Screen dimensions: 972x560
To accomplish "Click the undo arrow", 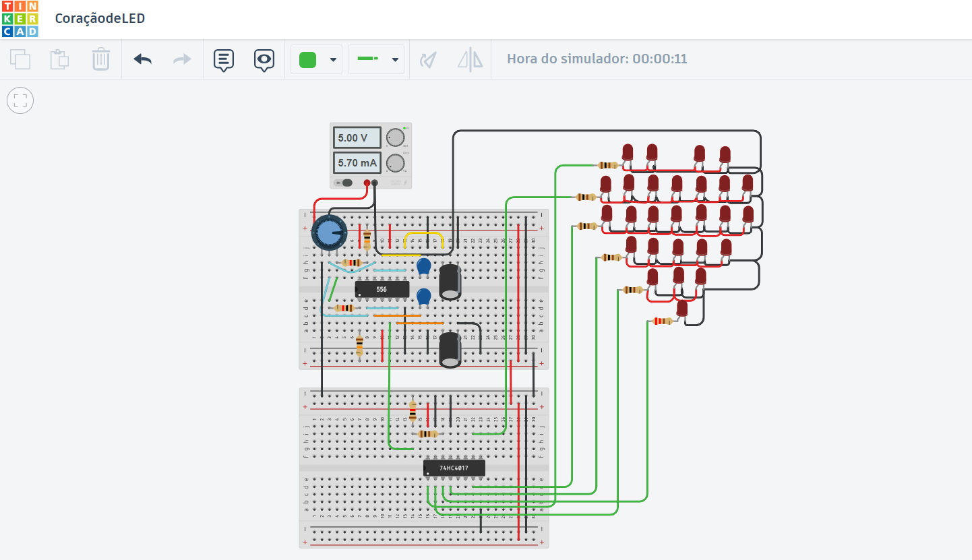I will point(142,59).
